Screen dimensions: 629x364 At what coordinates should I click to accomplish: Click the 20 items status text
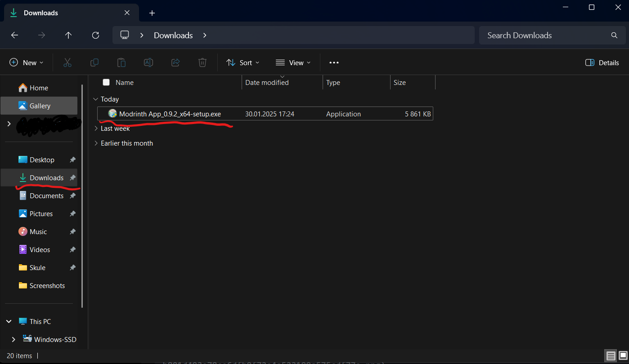tap(19, 356)
